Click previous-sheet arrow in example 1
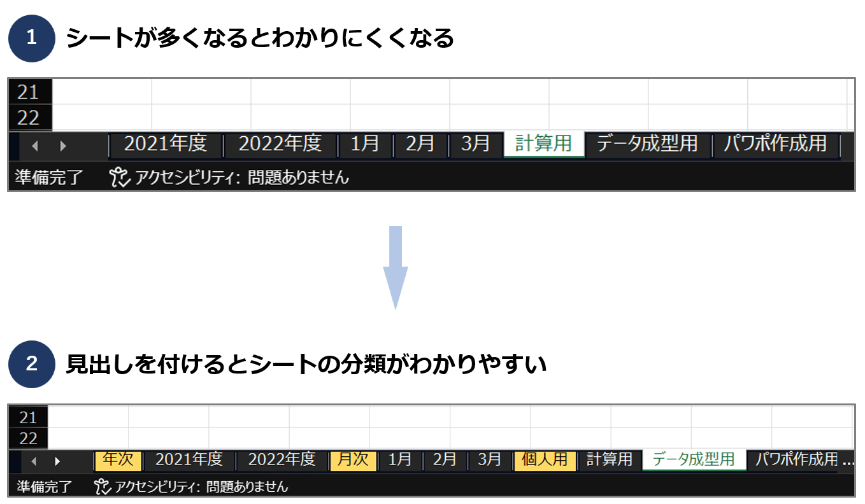Viewport: 865px width, 504px height. point(36,146)
